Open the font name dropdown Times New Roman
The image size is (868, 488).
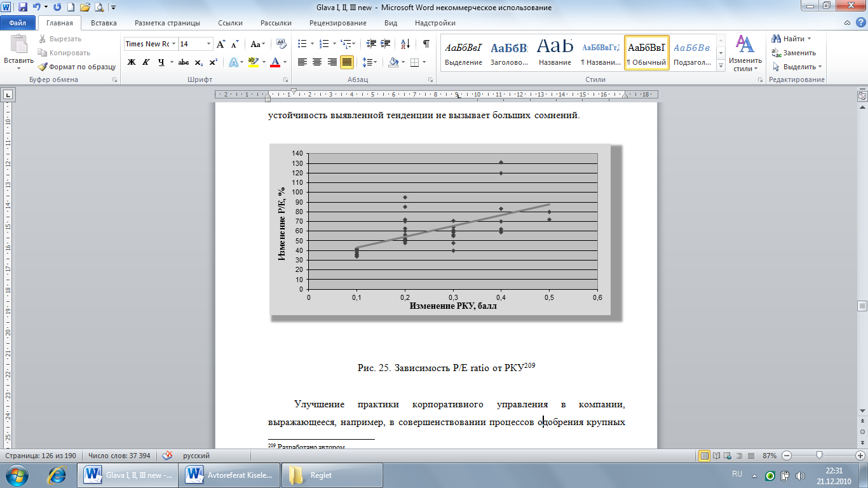click(173, 44)
